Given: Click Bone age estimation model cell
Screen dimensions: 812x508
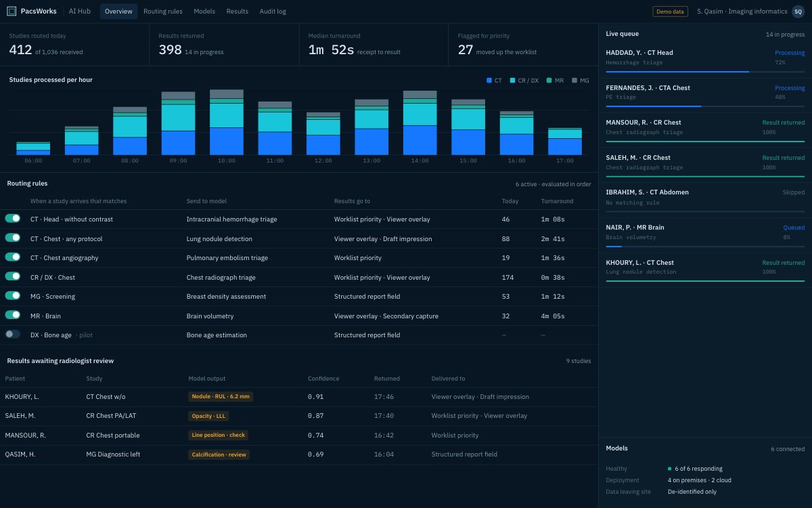Looking at the screenshot, I should point(217,335).
